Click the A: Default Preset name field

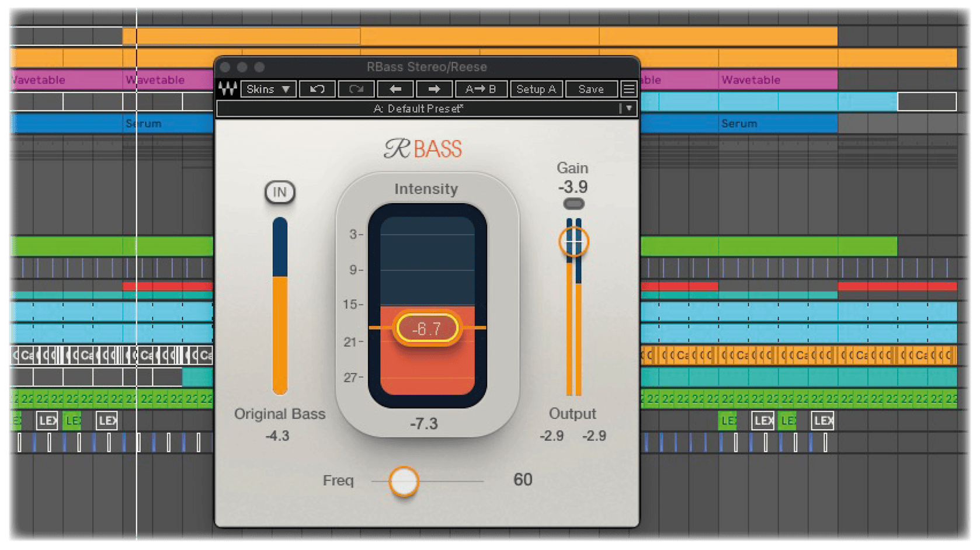click(418, 109)
